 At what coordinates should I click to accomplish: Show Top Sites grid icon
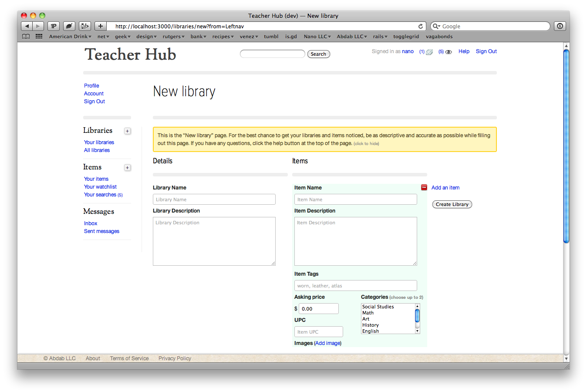tap(39, 37)
